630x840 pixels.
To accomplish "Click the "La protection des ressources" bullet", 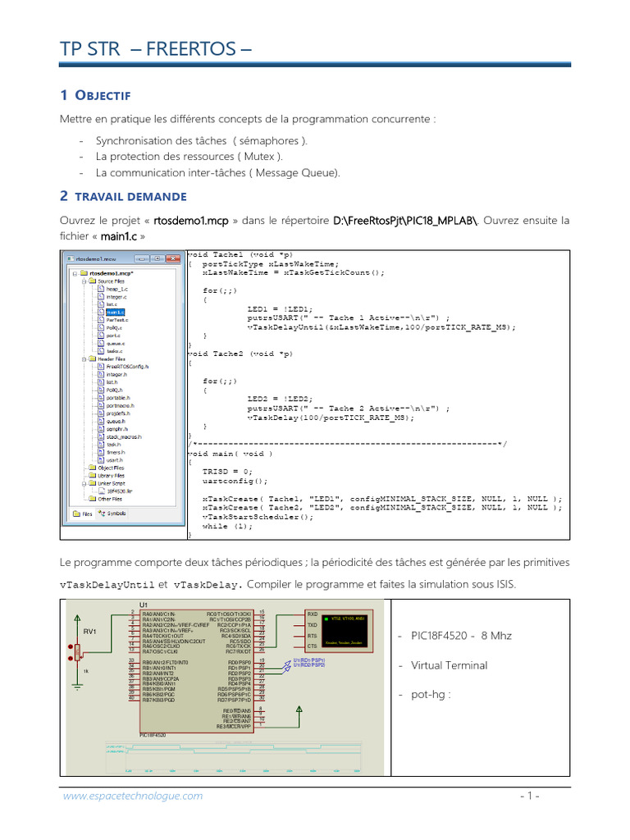I will [189, 157].
